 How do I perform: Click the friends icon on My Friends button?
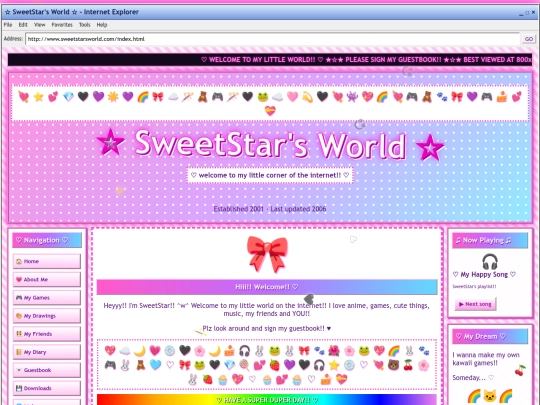[19, 334]
